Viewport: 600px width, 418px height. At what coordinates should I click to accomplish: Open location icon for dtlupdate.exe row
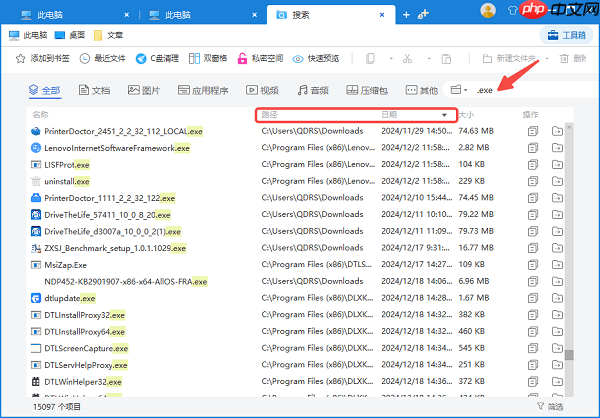pos(557,298)
